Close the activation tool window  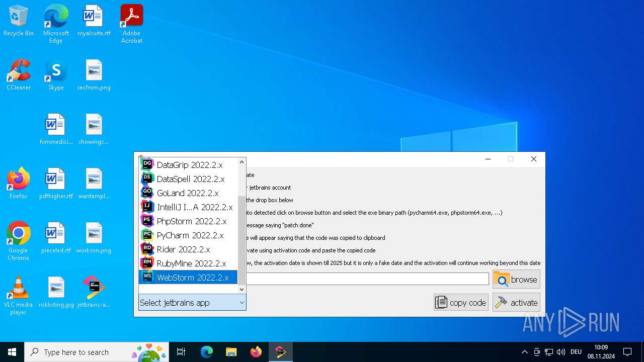pyautogui.click(x=534, y=159)
